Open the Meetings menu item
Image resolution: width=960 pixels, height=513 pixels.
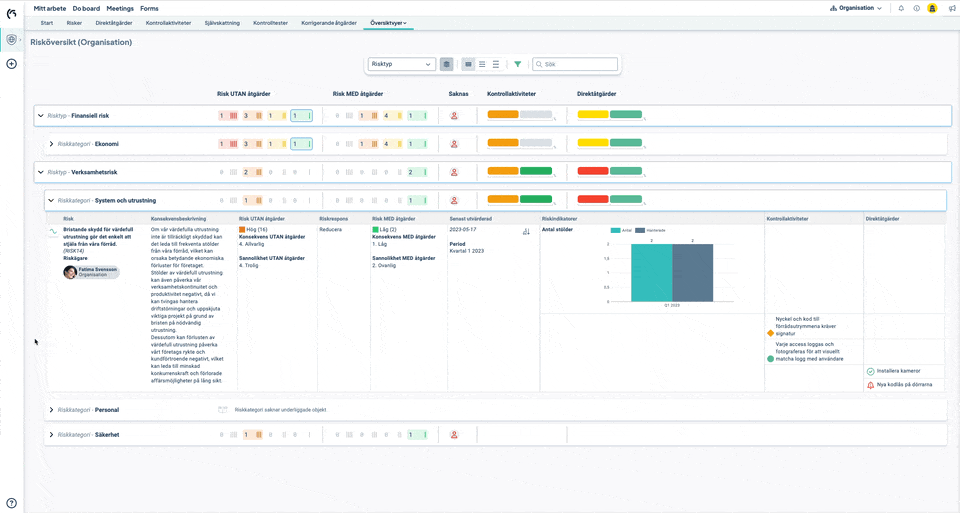120,8
